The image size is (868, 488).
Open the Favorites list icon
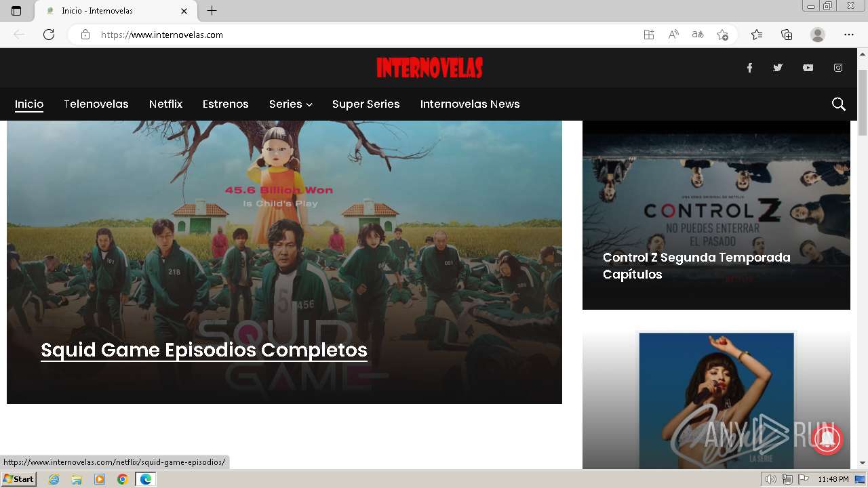click(x=757, y=35)
